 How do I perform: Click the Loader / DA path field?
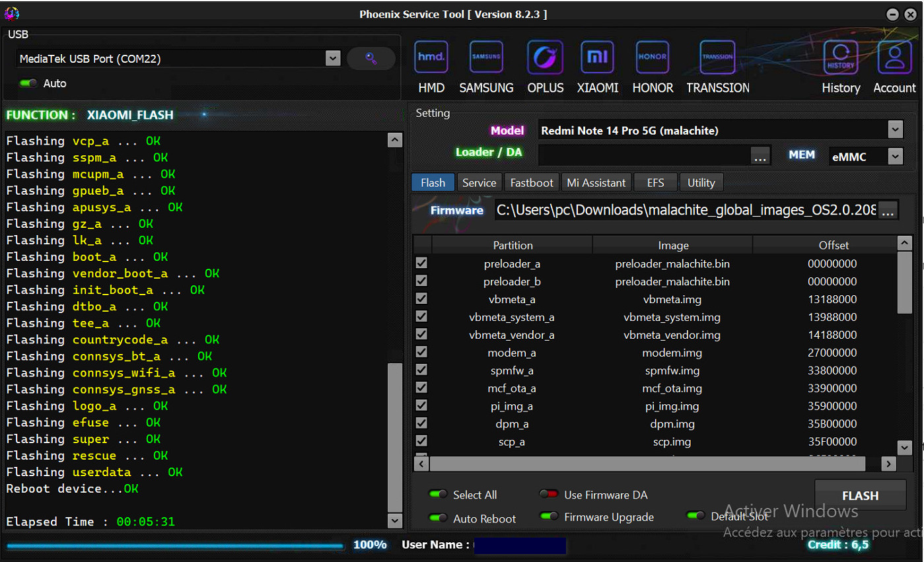point(645,156)
